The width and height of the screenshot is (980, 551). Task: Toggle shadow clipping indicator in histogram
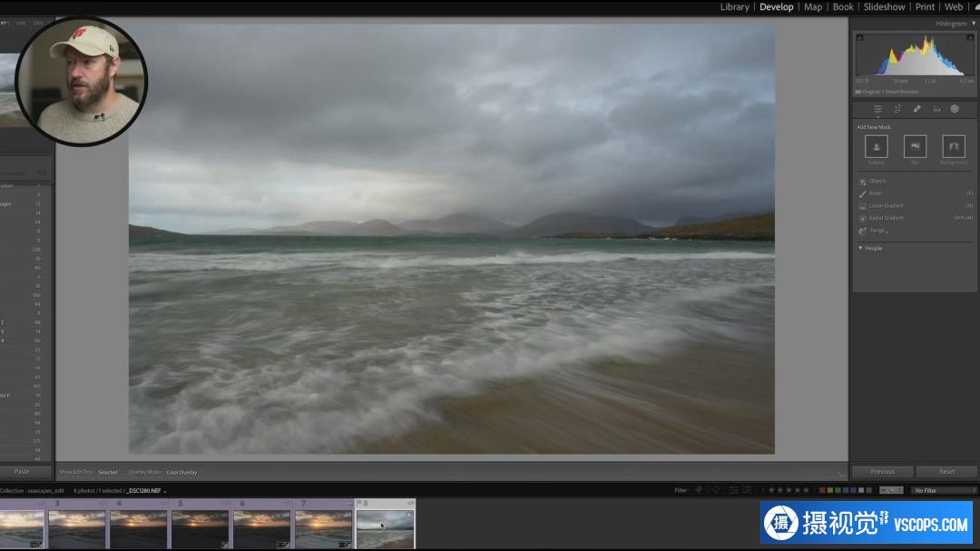click(x=859, y=37)
